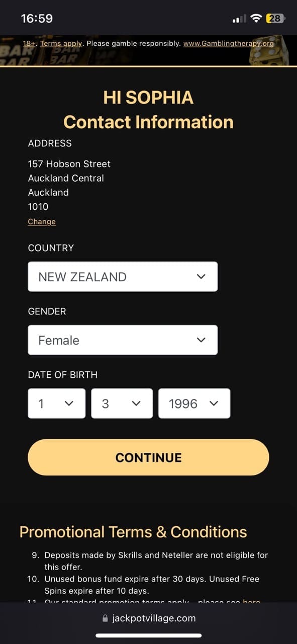297x644 pixels.
Task: Tap the Wi-Fi status icon
Action: (257, 19)
